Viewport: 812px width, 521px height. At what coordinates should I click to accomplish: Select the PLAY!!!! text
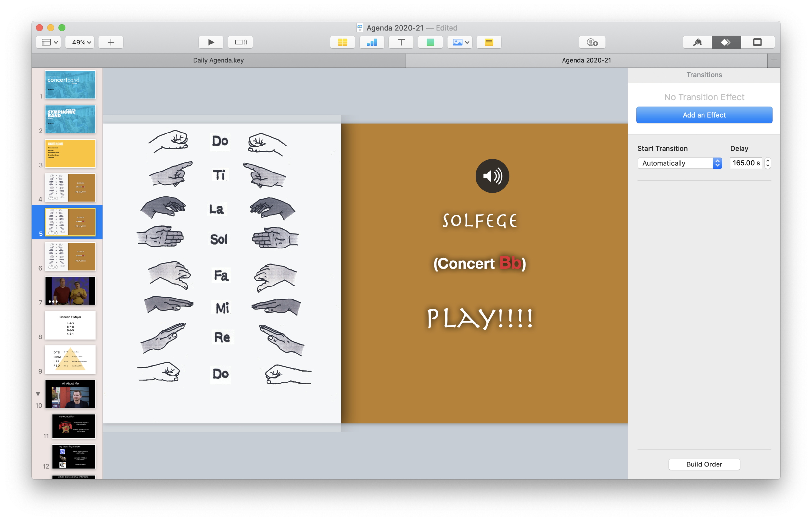[480, 318]
